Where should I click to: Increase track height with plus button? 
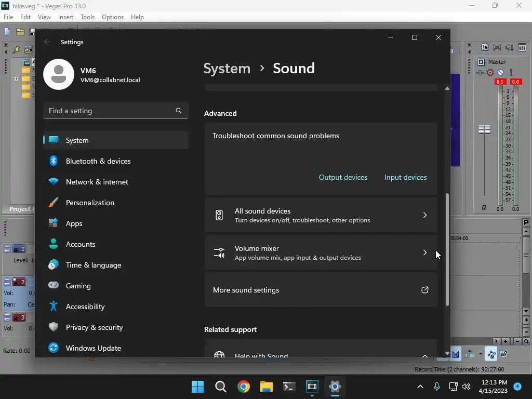click(x=526, y=320)
